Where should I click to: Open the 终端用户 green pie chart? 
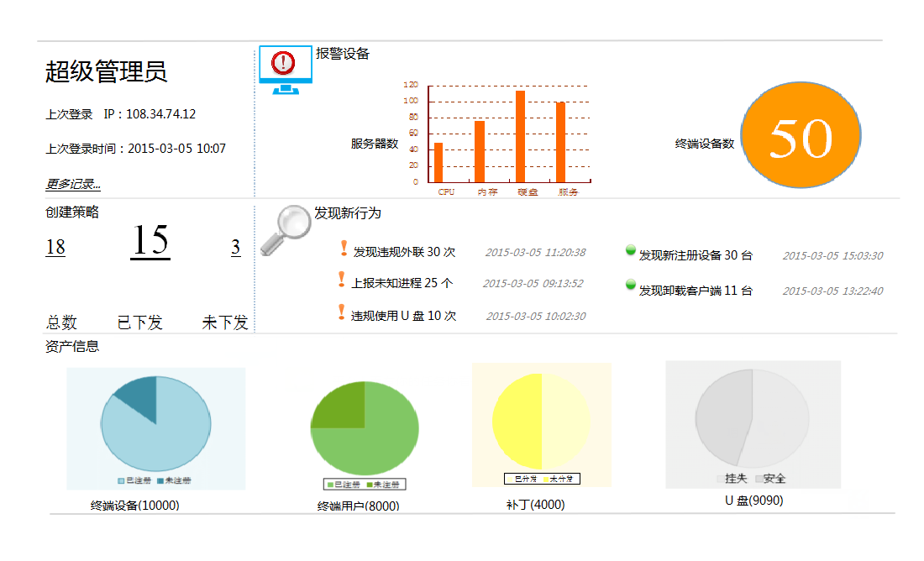[365, 428]
